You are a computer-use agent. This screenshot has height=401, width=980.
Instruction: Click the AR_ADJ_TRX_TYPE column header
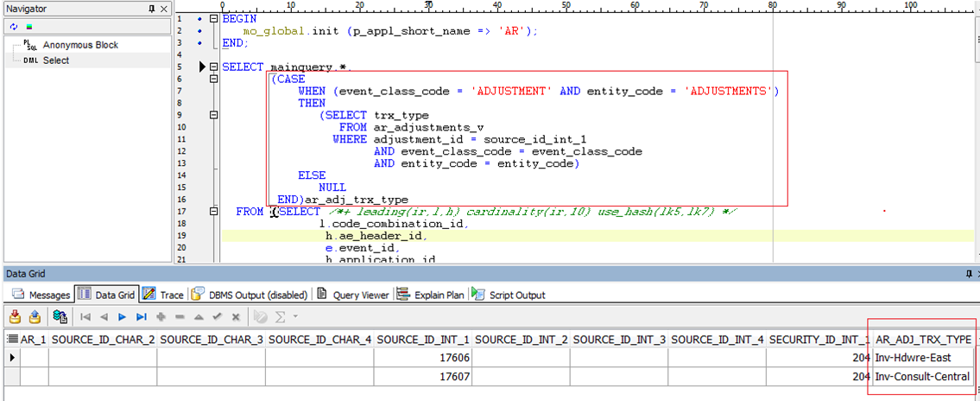(x=923, y=339)
